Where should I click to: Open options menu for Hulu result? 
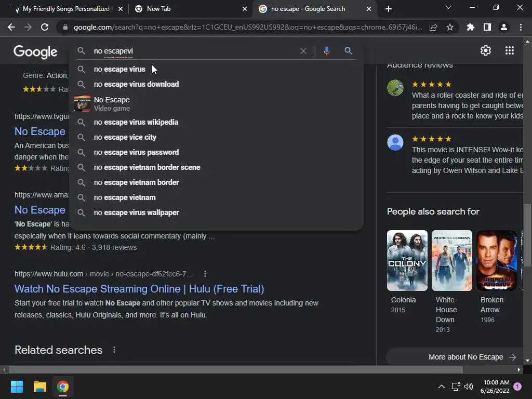coord(205,274)
